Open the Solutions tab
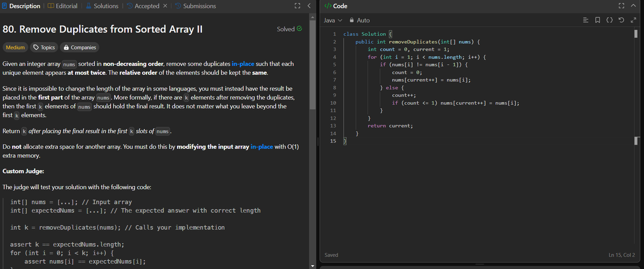 point(103,6)
